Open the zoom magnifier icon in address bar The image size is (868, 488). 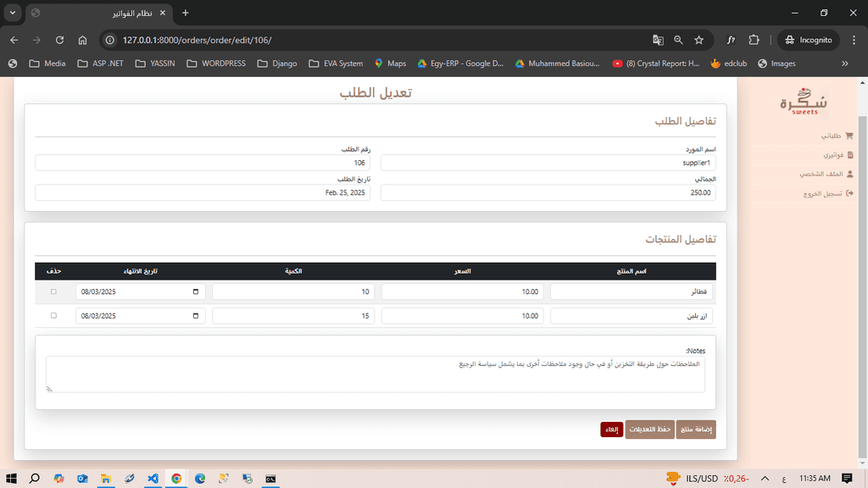click(678, 40)
